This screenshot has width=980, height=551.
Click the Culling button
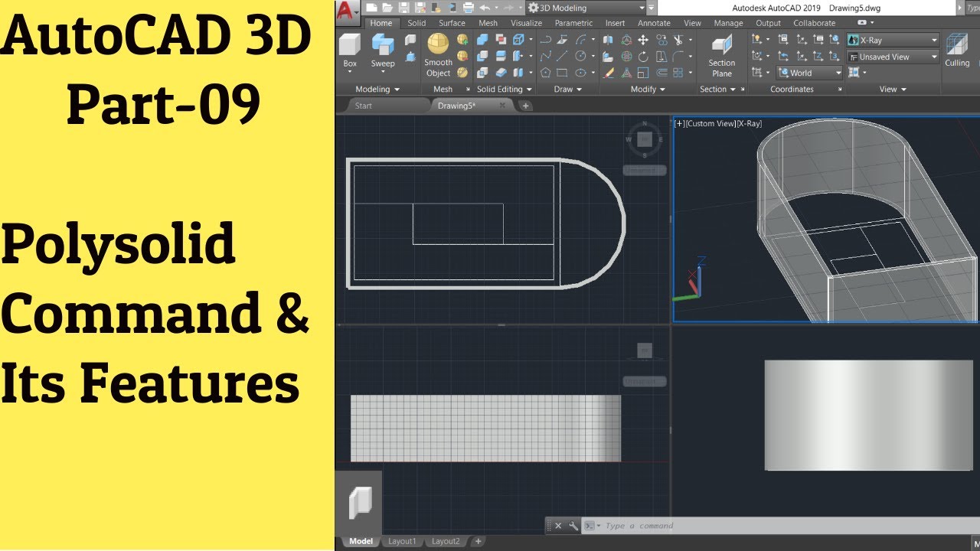click(957, 51)
